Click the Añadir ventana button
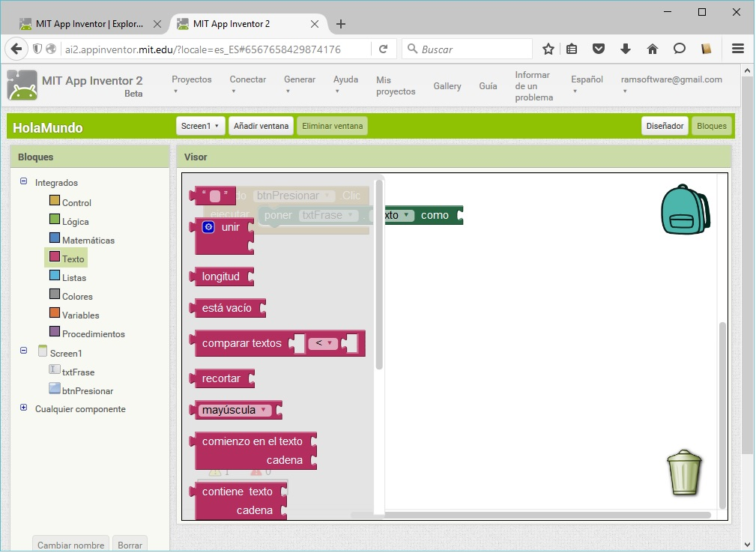756x553 pixels. tap(261, 126)
